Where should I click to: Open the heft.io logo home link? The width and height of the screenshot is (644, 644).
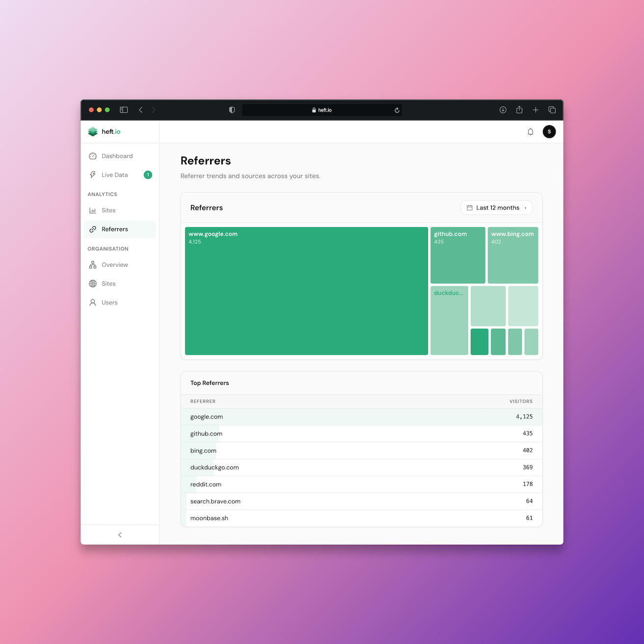click(104, 132)
